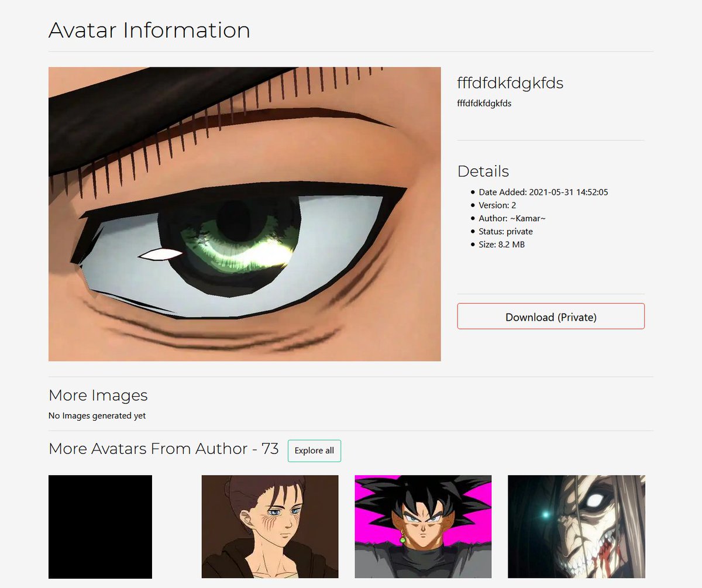Image resolution: width=702 pixels, height=588 pixels.
Task: Click the More Avatars From Author - 73 heading
Action: tap(164, 449)
